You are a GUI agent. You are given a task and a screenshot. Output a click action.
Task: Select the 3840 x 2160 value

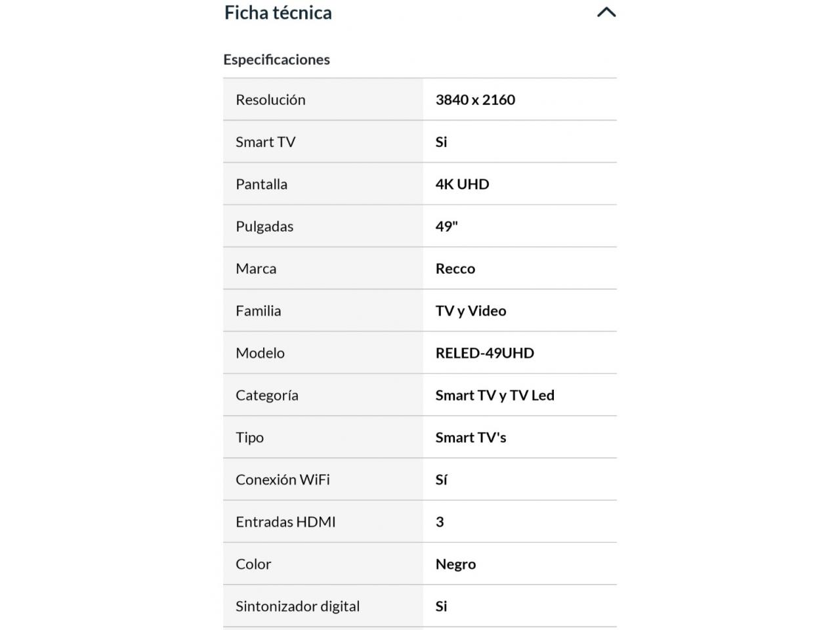point(475,100)
